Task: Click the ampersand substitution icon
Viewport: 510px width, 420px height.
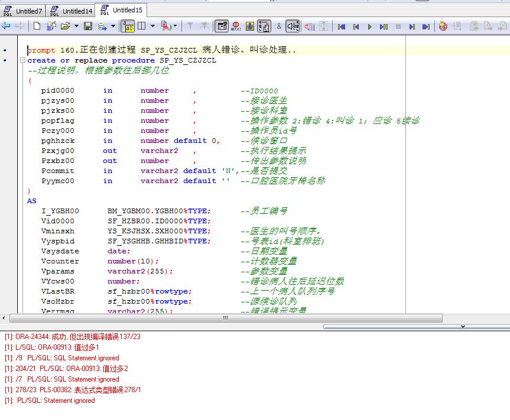Action: click(x=279, y=27)
